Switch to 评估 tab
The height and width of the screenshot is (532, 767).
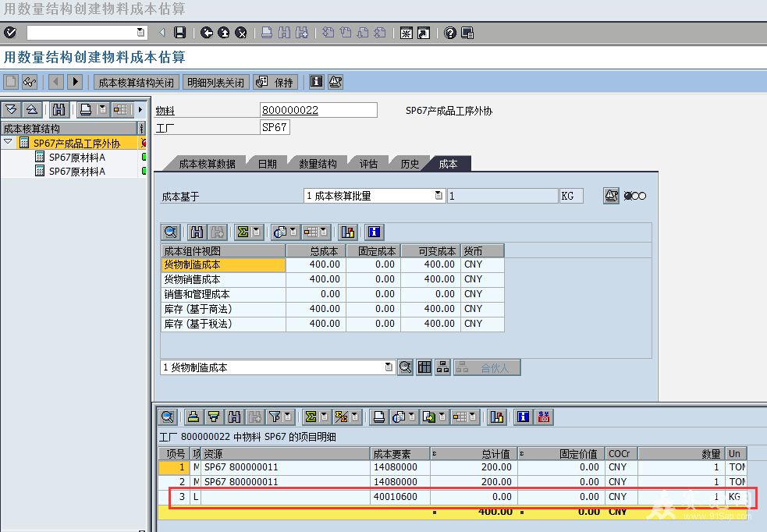pos(368,164)
